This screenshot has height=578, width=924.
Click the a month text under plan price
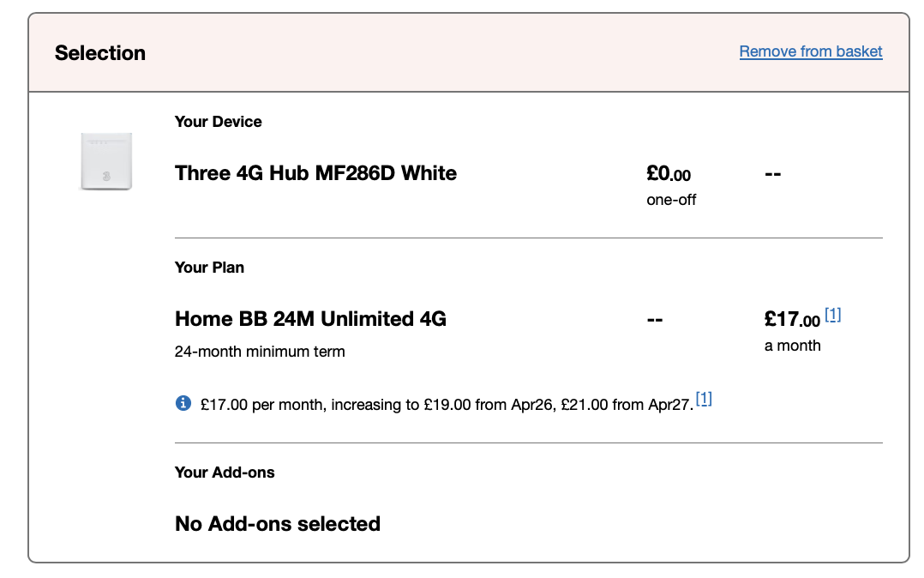[x=792, y=346]
